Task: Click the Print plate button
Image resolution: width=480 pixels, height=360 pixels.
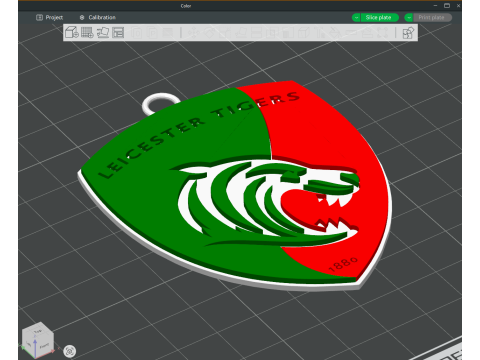Action: (x=432, y=18)
